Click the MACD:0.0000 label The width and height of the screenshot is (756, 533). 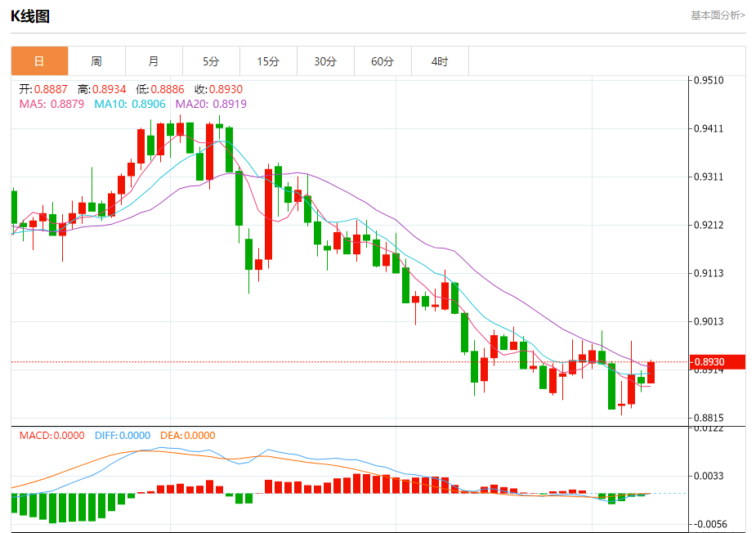52,436
